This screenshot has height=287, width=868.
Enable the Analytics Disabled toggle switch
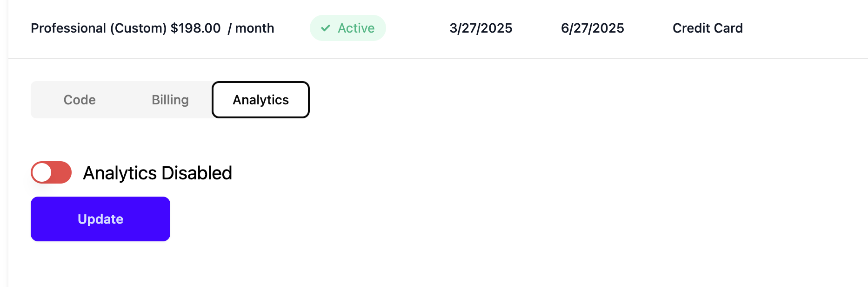click(51, 172)
